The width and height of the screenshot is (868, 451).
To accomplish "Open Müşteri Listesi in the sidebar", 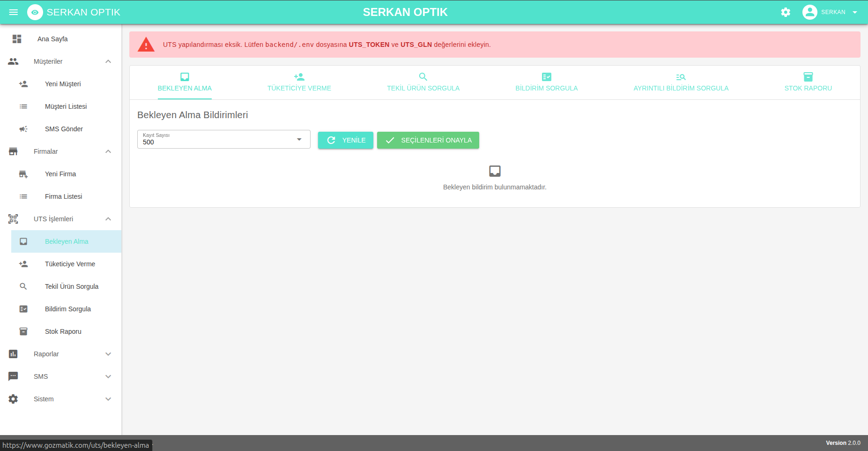I will pyautogui.click(x=67, y=106).
